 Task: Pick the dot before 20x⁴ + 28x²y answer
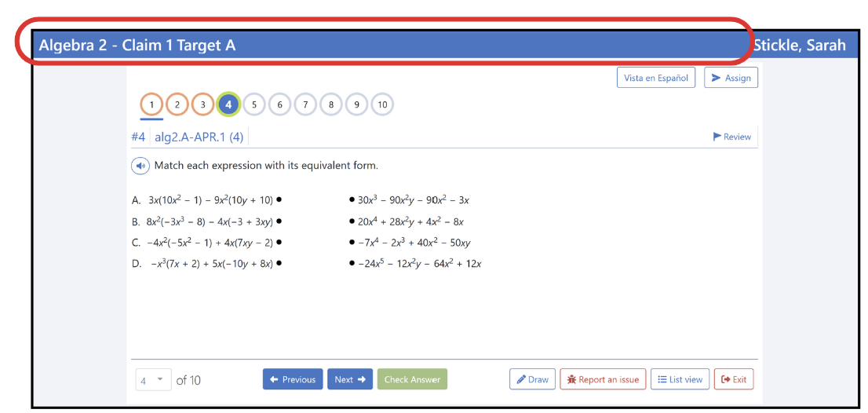coord(352,221)
